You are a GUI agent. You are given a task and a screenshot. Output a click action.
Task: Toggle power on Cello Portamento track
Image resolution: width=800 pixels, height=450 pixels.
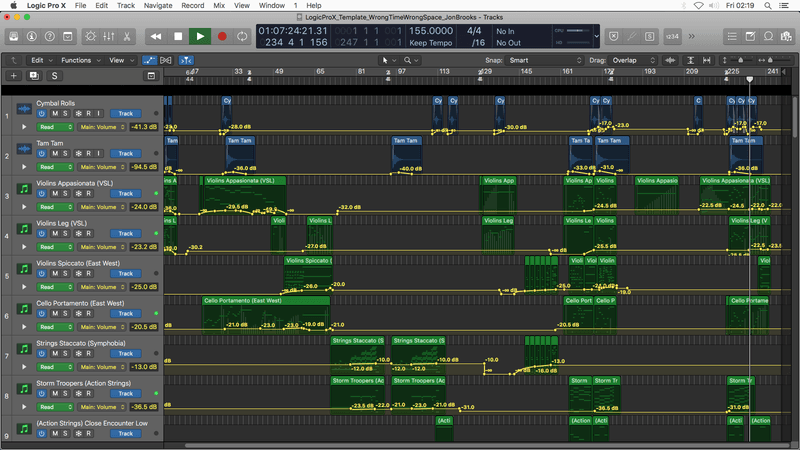[42, 314]
